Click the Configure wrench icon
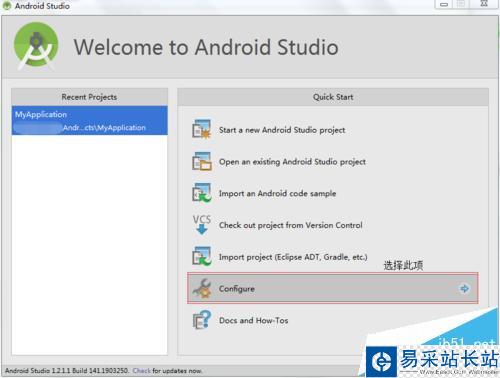Viewport: 500px width, 378px height. 202,288
